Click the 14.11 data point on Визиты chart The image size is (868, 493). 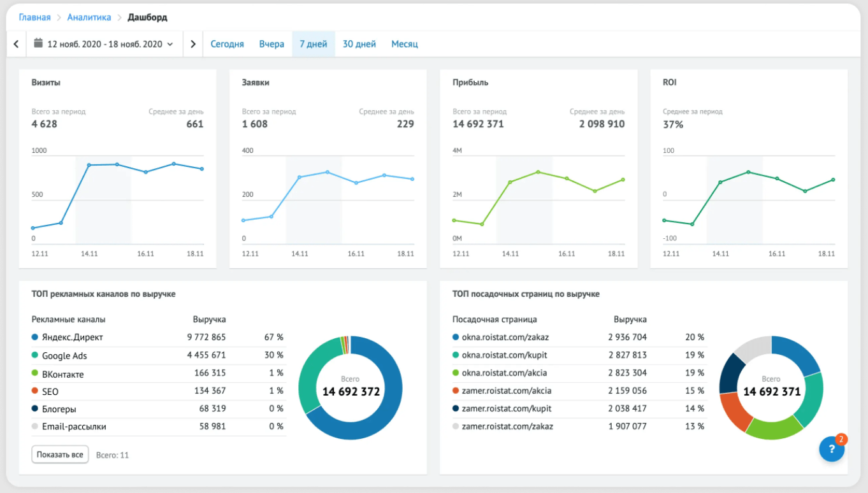point(89,165)
